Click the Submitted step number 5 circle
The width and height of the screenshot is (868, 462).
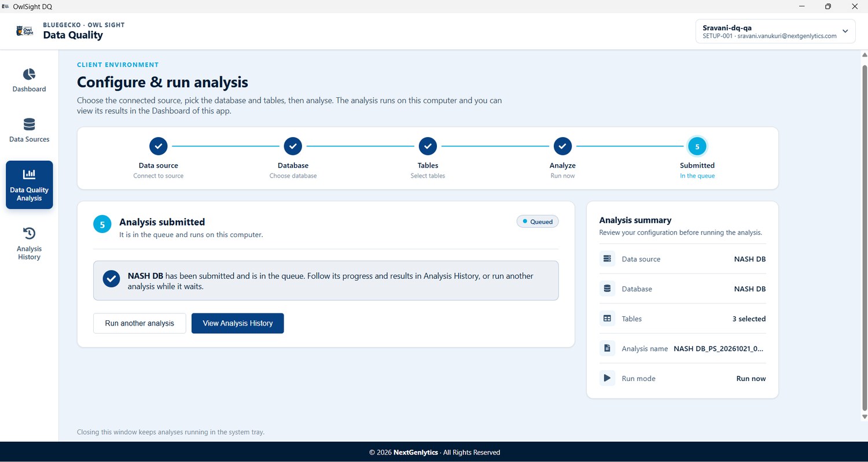(x=697, y=146)
